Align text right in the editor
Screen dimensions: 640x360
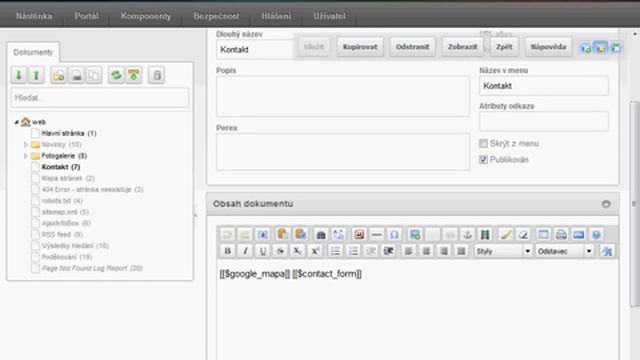tap(444, 251)
